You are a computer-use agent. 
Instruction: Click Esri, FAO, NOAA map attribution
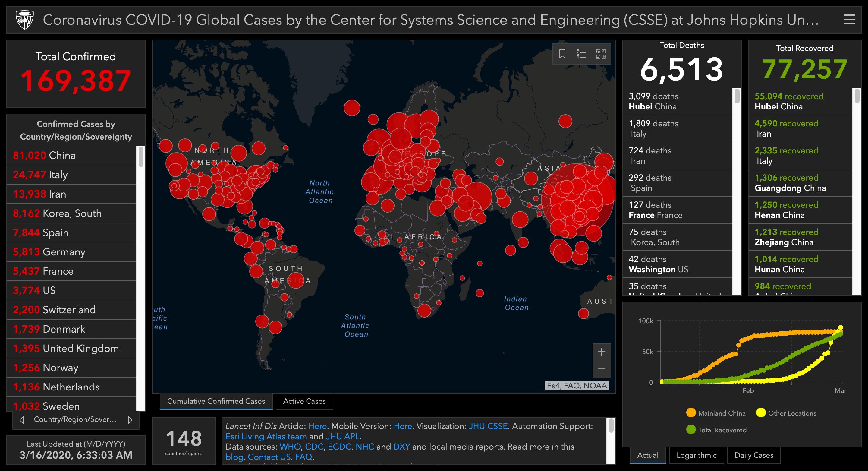click(577, 386)
